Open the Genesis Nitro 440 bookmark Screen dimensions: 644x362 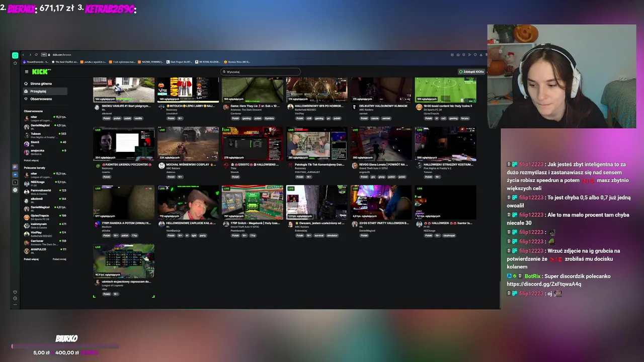click(x=237, y=62)
